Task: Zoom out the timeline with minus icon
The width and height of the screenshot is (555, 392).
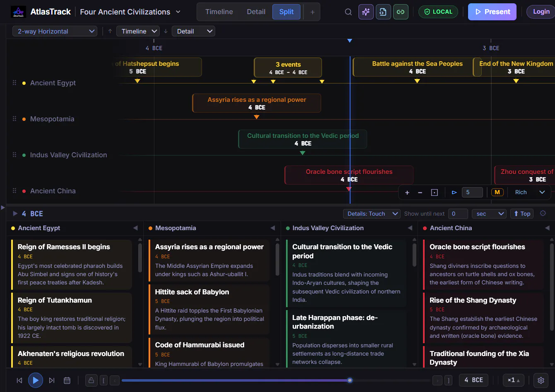Action: tap(420, 192)
